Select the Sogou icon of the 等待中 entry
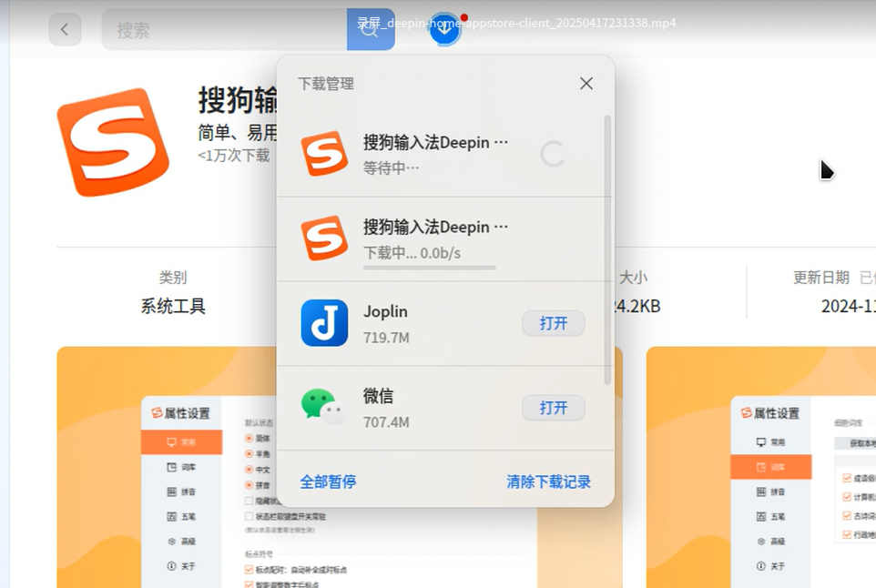876x588 pixels. click(324, 154)
